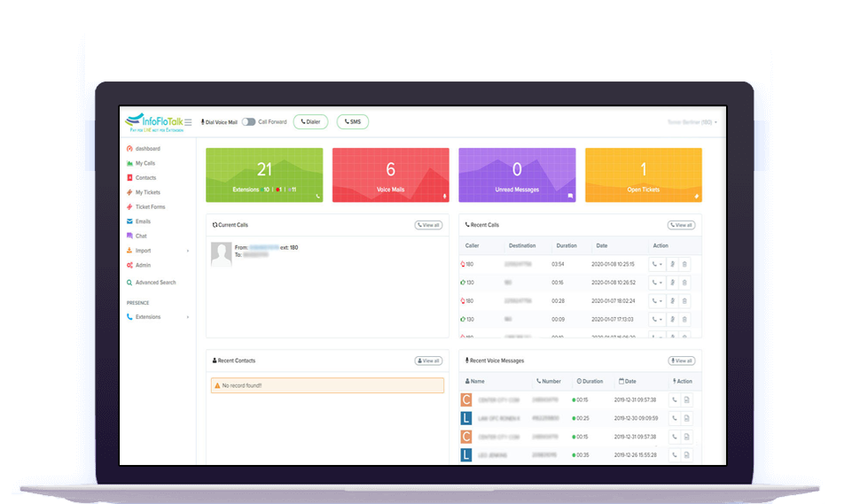Image resolution: width=860 pixels, height=504 pixels.
Task: Click Recent Calls Duration column header
Action: [x=567, y=246]
